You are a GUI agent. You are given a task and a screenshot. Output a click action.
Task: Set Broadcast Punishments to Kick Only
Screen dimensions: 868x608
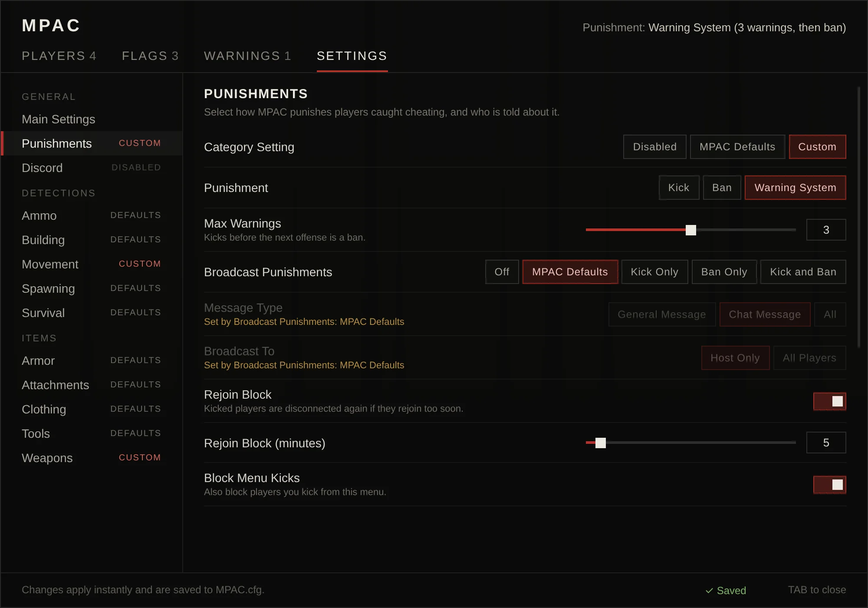point(654,272)
